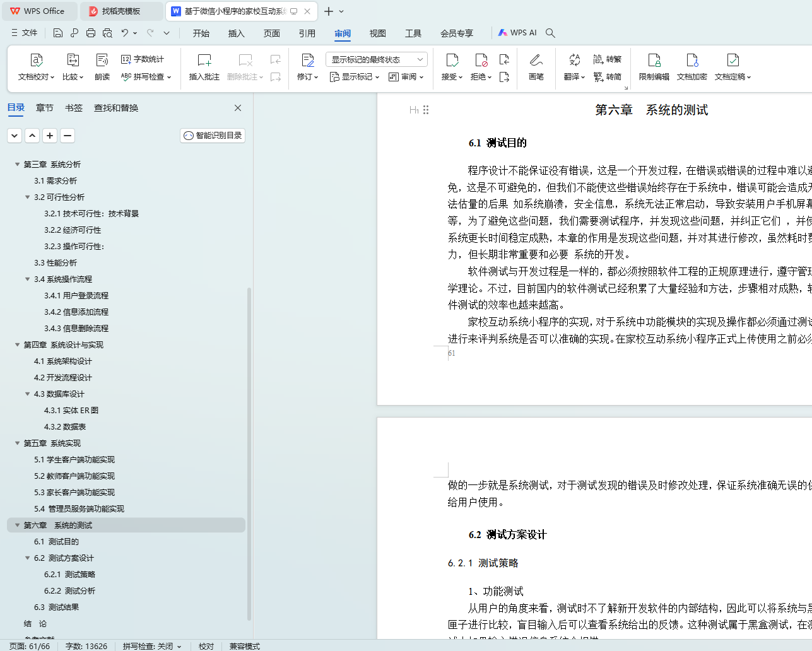Click 拼写检查: 关闭 in status bar
This screenshot has height=651, width=812.
(x=151, y=646)
